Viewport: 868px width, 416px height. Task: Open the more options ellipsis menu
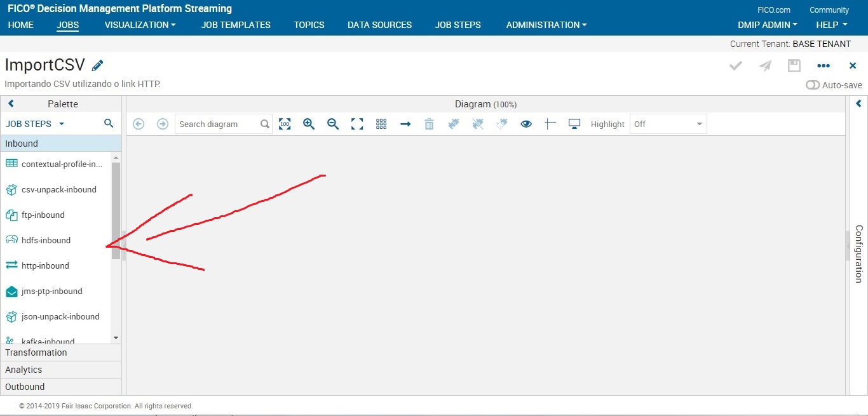pyautogui.click(x=824, y=65)
